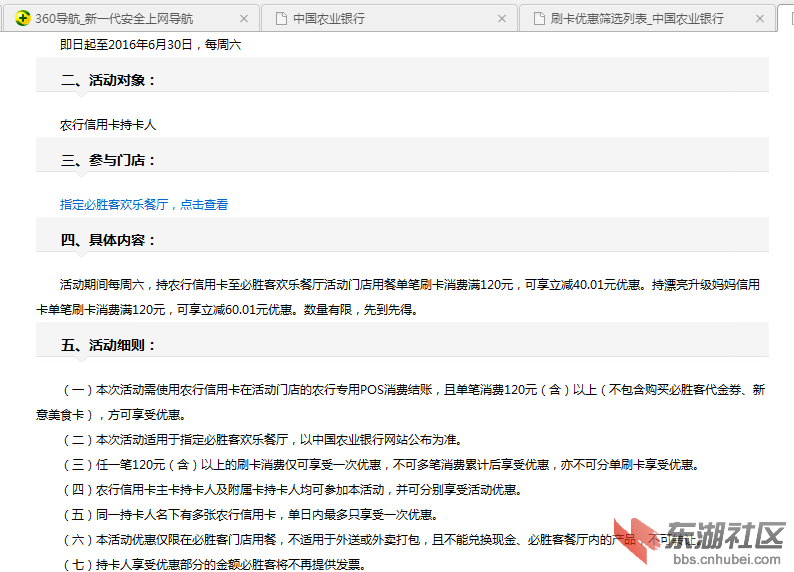Click page icon on 刷卡优惠筛选列表 tab
The width and height of the screenshot is (794, 572).
(539, 19)
